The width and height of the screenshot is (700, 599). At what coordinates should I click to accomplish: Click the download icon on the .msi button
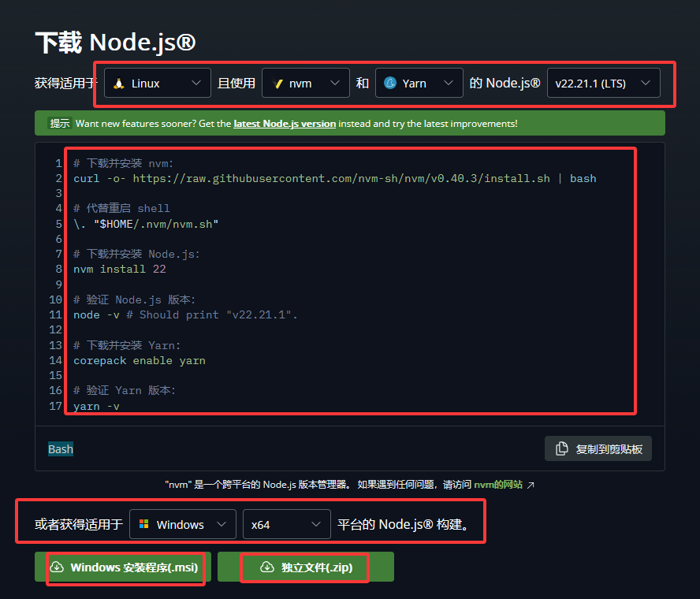coord(56,567)
